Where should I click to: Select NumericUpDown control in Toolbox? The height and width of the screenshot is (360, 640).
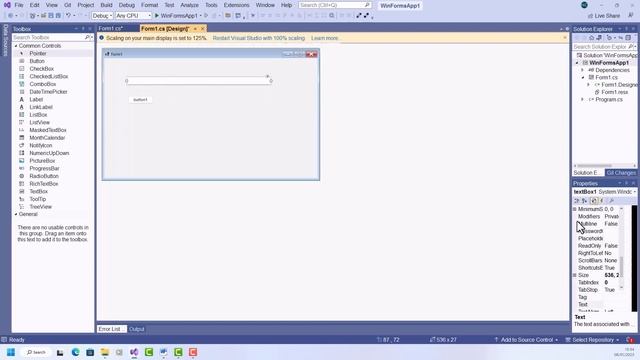(49, 153)
